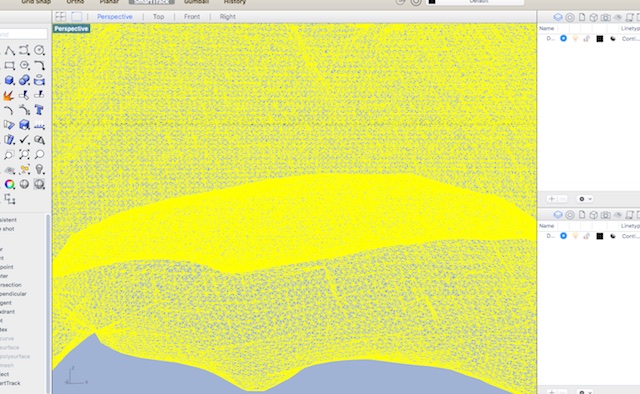Viewport: 640px width, 394px height.
Task: Select the Fillet curves tool
Action: 39,65
